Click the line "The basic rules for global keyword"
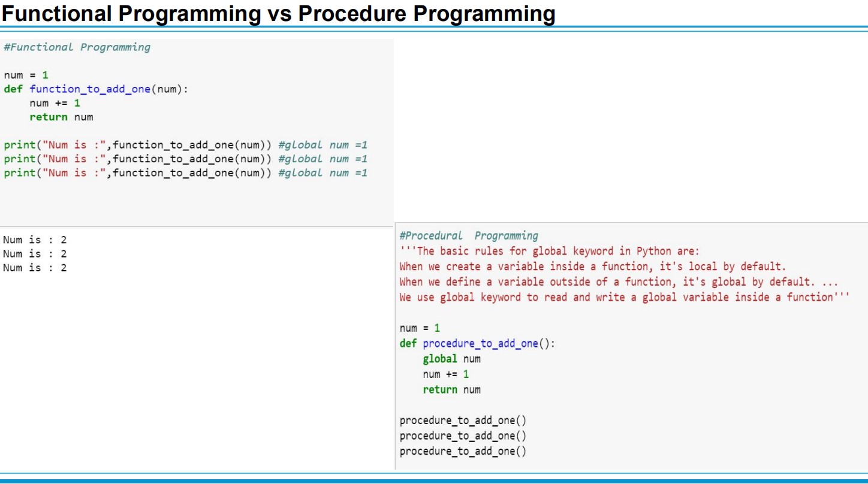The width and height of the screenshot is (868, 484). point(549,252)
